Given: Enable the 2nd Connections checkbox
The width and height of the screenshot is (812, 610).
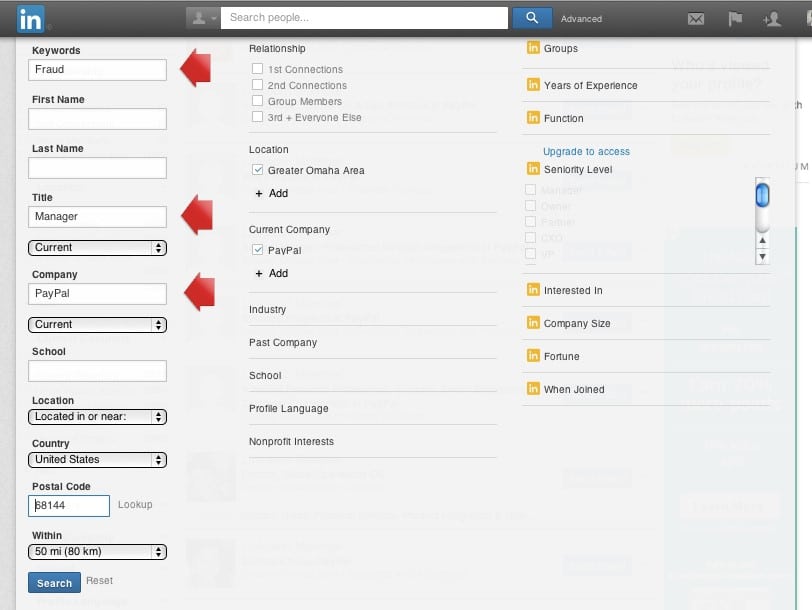Looking at the screenshot, I should pos(257,84).
